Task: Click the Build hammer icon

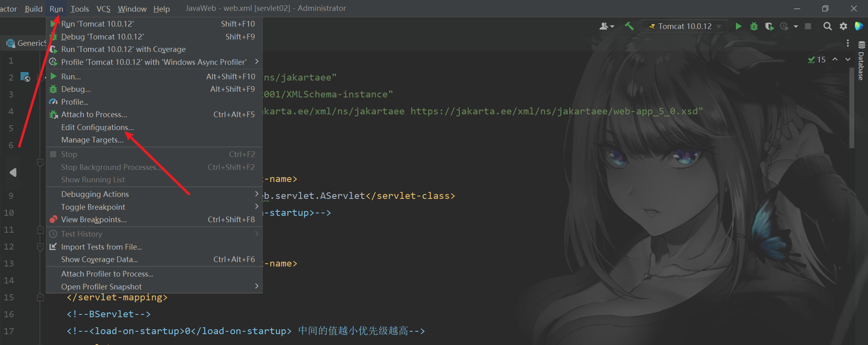Action: click(x=629, y=26)
